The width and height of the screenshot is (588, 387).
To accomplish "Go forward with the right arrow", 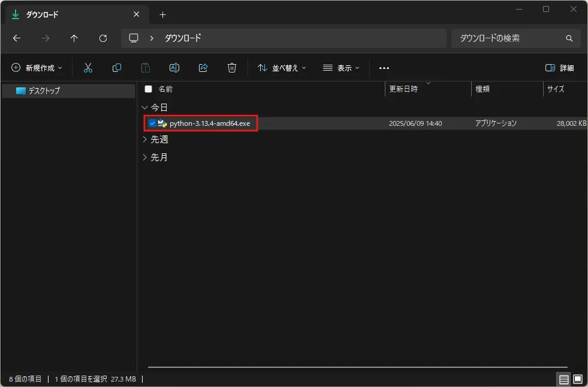I will click(x=46, y=38).
